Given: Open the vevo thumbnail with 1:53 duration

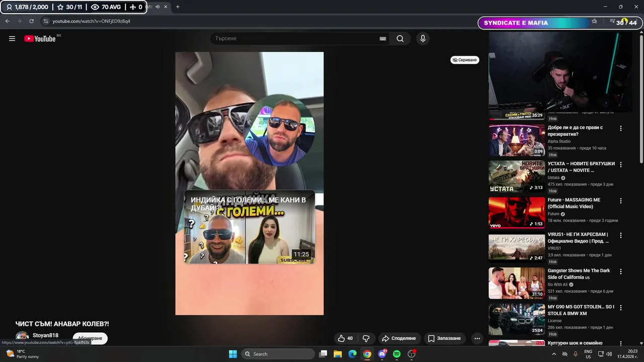Looking at the screenshot, I should tap(517, 213).
